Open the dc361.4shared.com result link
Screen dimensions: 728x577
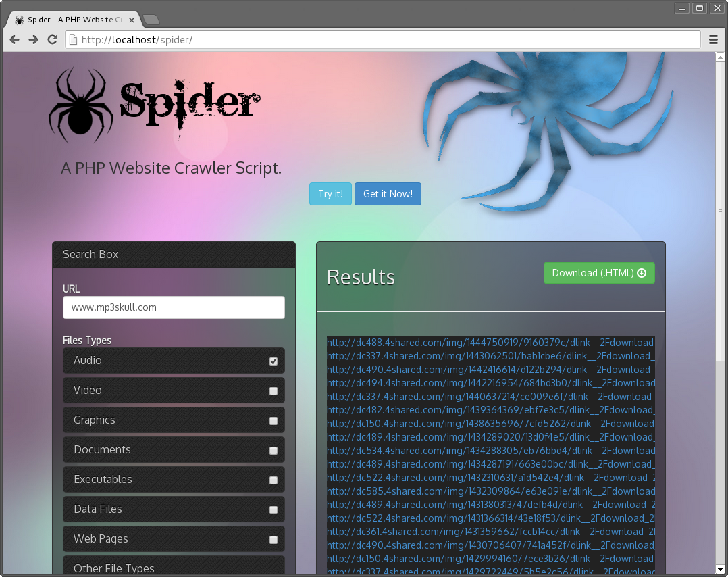[491, 531]
